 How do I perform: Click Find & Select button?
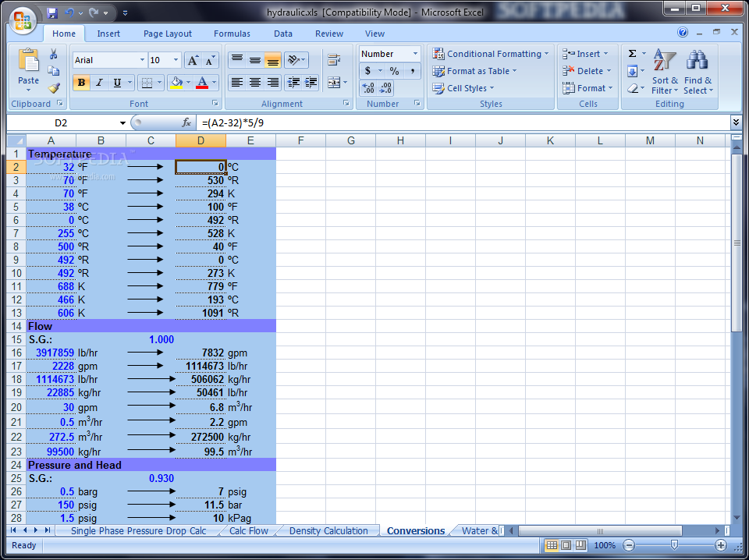[x=698, y=72]
